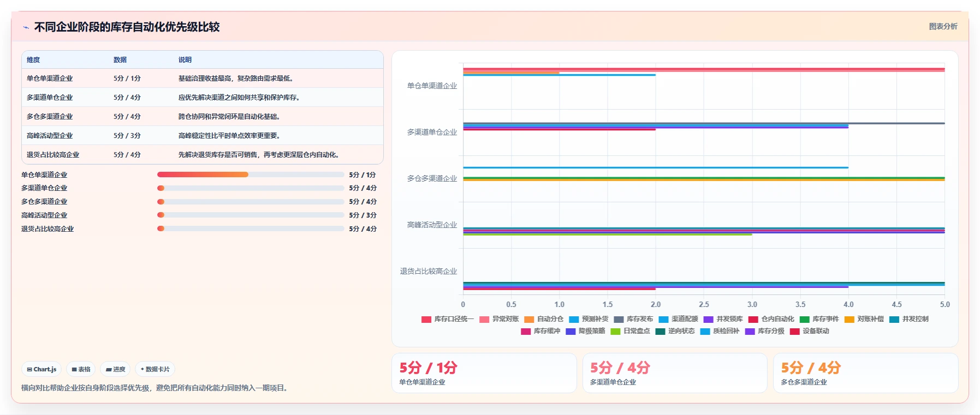The image size is (980, 415).
Task: Click 应优先解决渠道之间如何共享和保护库存 cell
Action: (240, 98)
